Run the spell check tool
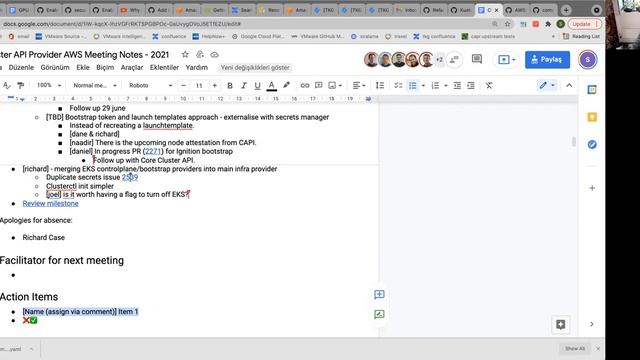This screenshot has height=360, width=640. tap(7, 85)
